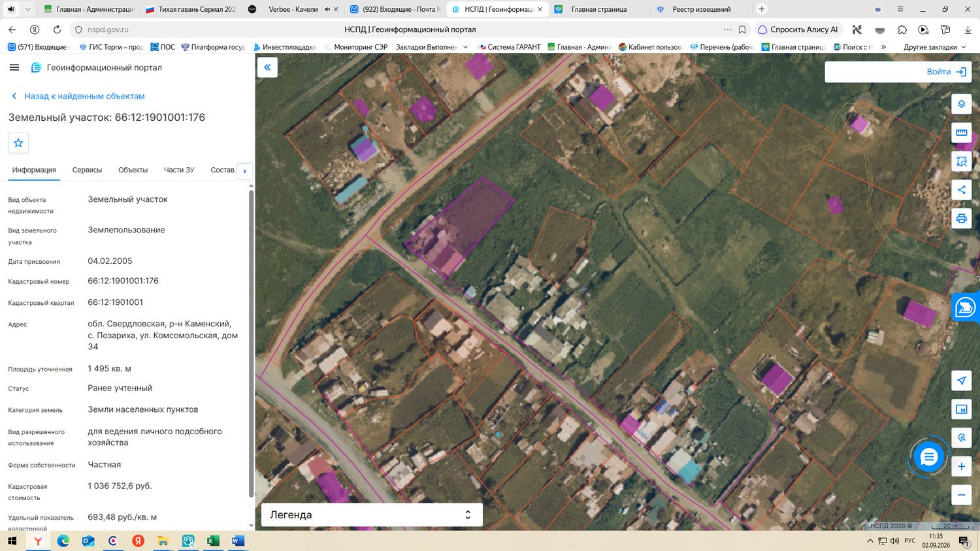Click the nspd.gov.ru address bar

[108, 29]
